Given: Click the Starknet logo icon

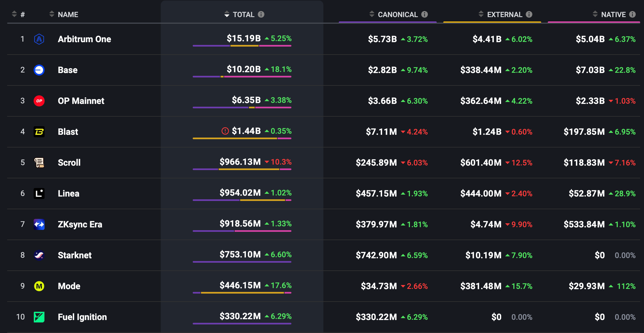Looking at the screenshot, I should point(39,255).
